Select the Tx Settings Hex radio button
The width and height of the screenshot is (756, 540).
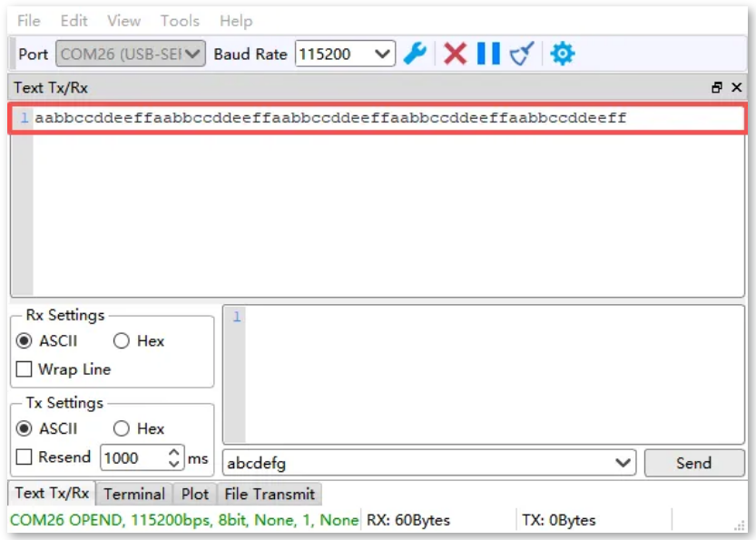click(123, 428)
